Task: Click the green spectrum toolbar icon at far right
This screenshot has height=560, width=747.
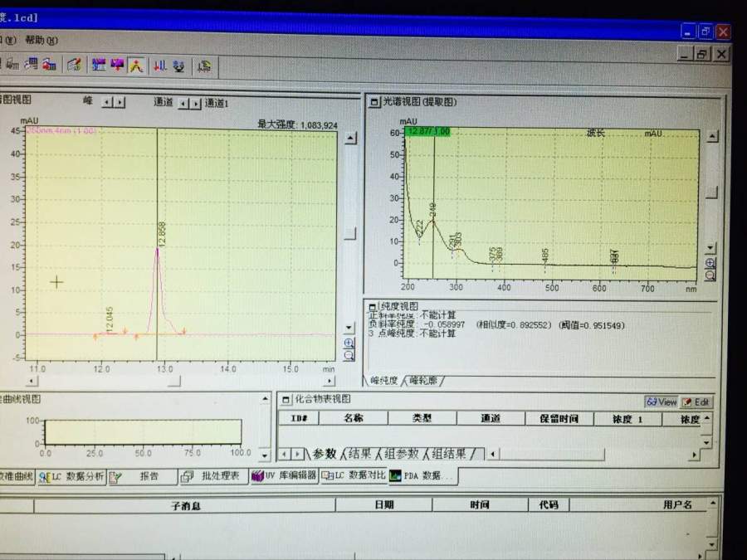Action: (204, 66)
